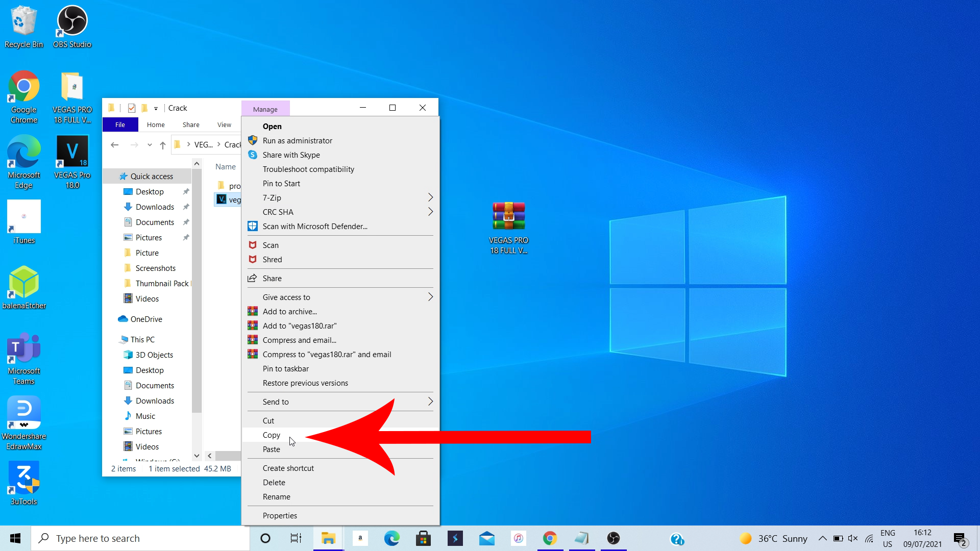The image size is (980, 551).
Task: Launch Wondershare EdrawMax shortcut
Action: pos(23,423)
